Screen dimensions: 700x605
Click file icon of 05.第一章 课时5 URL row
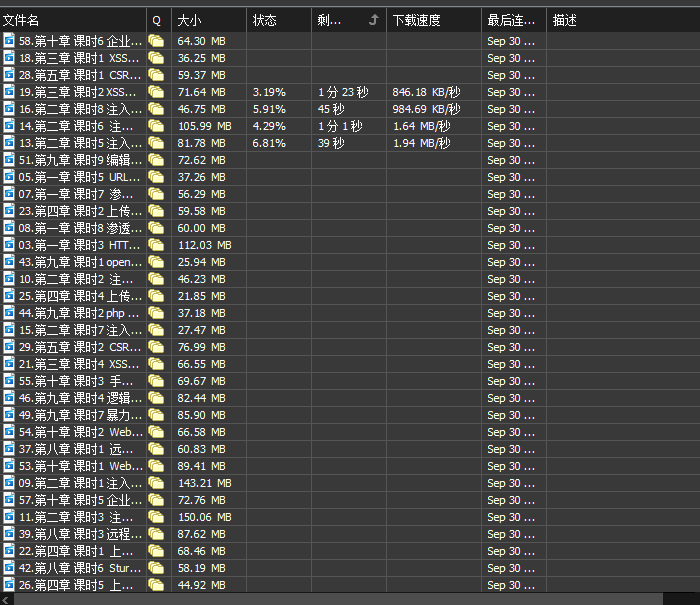click(x=9, y=177)
